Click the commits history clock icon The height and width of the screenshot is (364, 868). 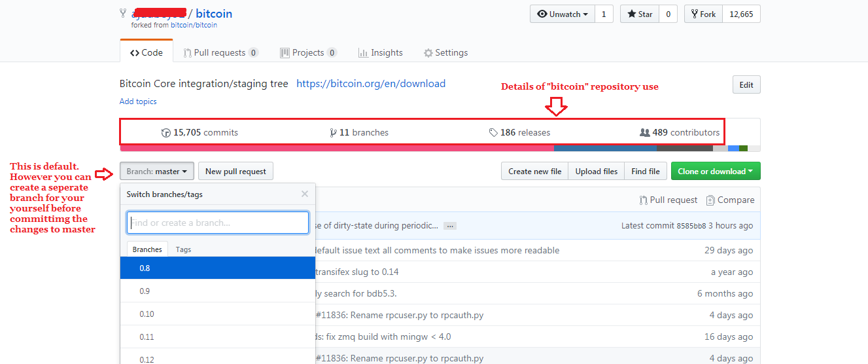coord(166,133)
